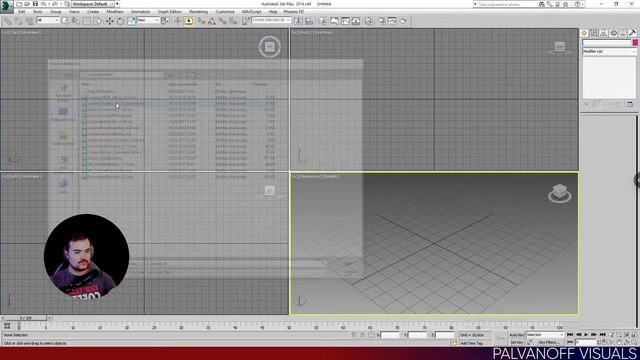Image resolution: width=640 pixels, height=360 pixels.
Task: Select the Rotate transform tool
Action: tap(120, 21)
